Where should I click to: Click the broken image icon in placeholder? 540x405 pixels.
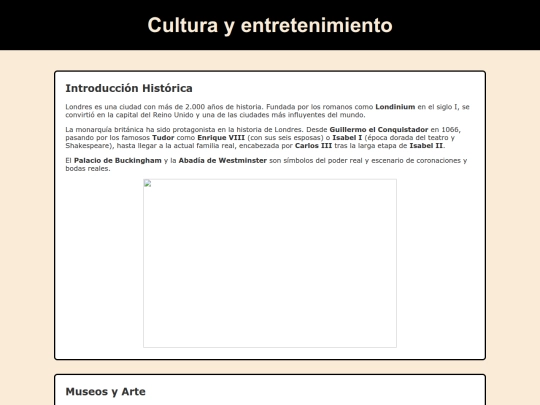pyautogui.click(x=147, y=183)
